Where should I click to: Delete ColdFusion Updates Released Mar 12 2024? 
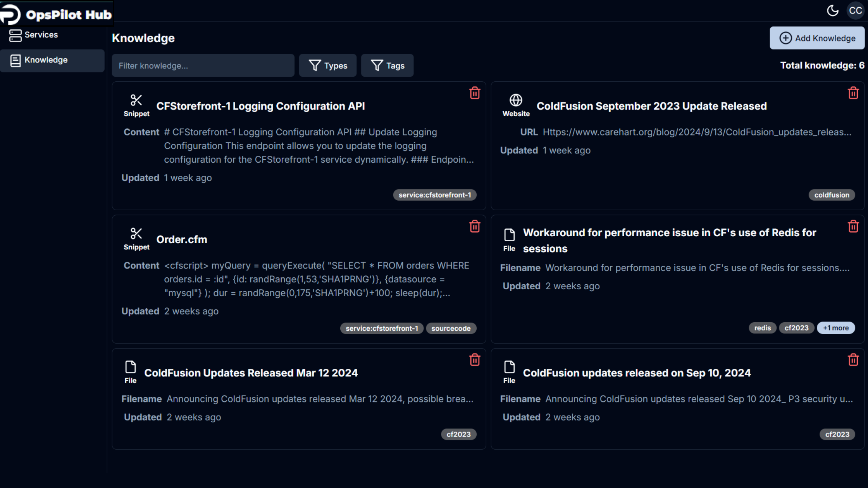(475, 360)
